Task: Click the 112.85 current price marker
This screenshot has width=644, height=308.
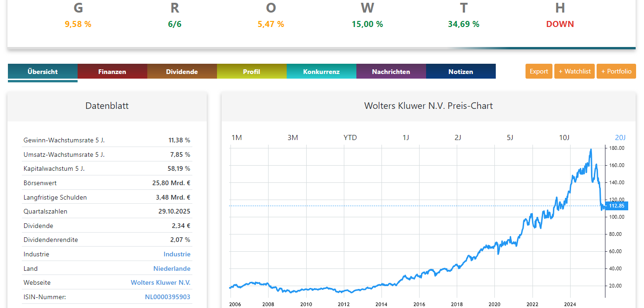Action: 617,206
